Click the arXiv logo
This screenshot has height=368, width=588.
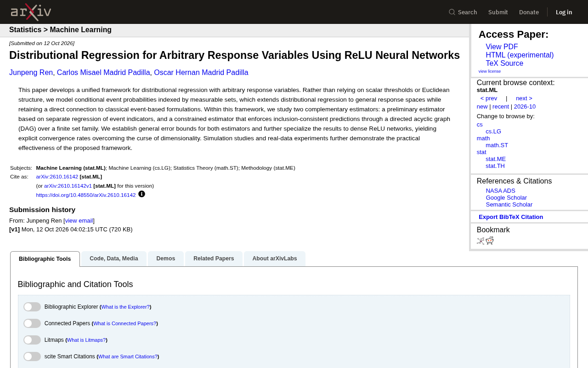[x=31, y=12]
